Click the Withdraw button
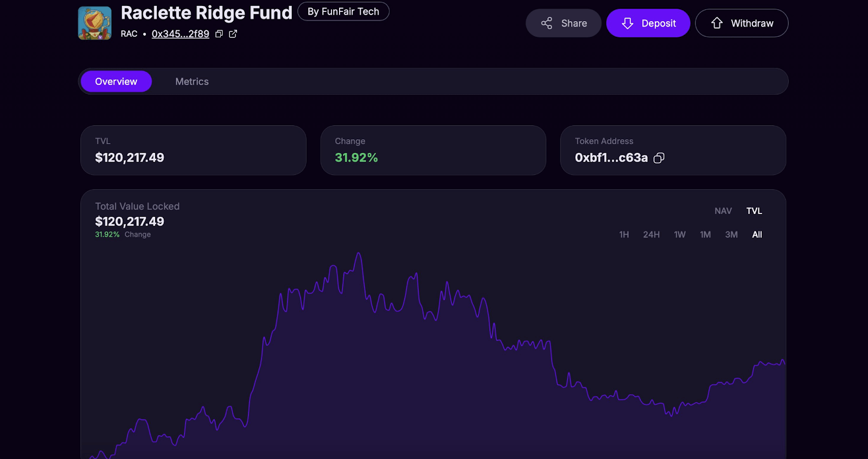The height and width of the screenshot is (459, 868). click(741, 23)
